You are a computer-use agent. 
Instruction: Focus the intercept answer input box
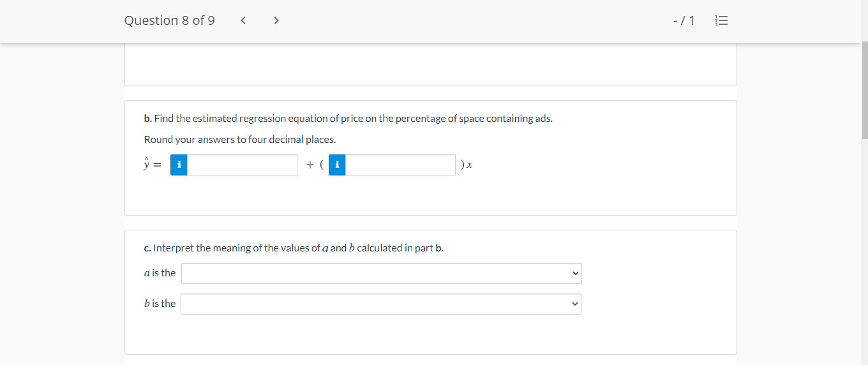[243, 165]
